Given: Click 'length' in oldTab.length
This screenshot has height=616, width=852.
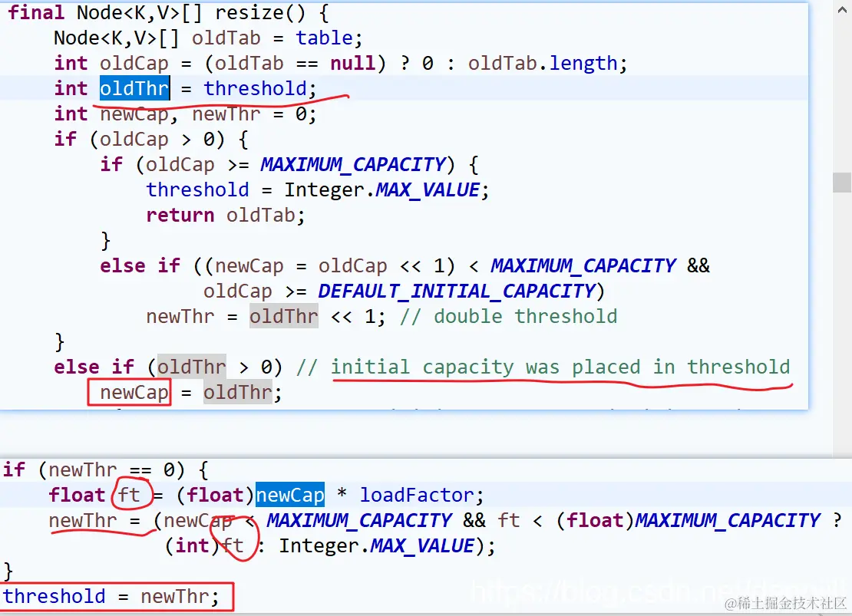Looking at the screenshot, I should pos(583,63).
